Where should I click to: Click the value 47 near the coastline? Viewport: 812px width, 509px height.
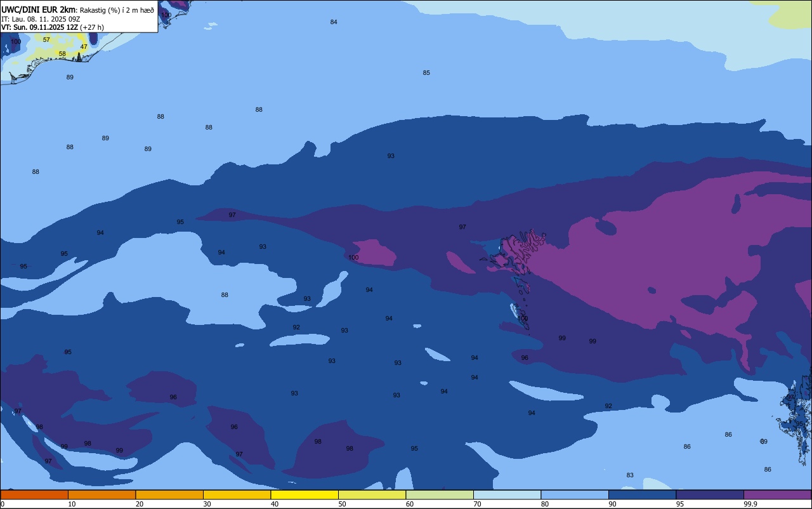tap(84, 47)
